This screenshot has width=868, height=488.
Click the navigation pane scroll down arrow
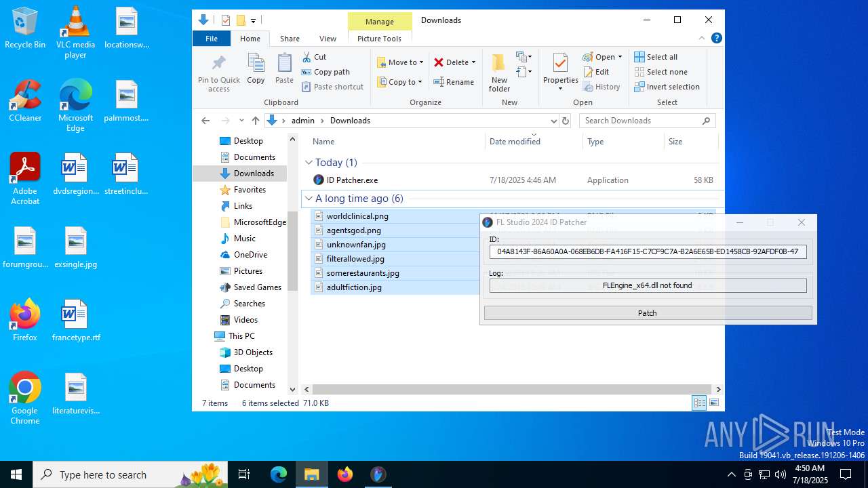[x=293, y=390]
